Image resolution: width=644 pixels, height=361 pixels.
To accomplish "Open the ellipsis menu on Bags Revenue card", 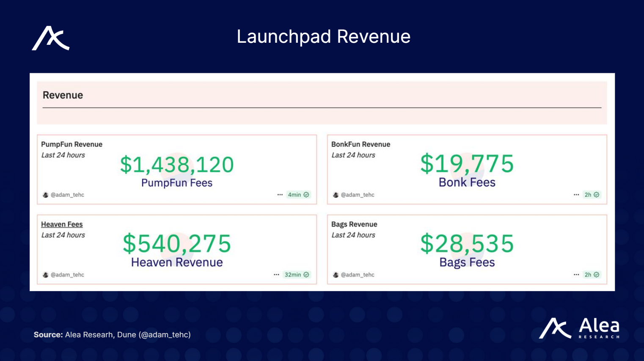I will [x=576, y=274].
